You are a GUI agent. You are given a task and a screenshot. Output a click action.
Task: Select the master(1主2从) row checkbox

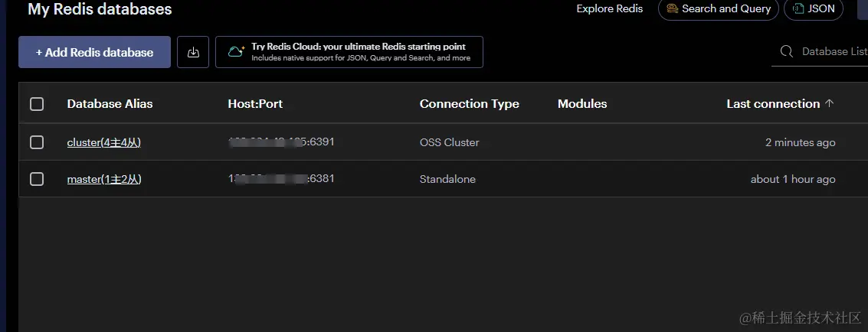(37, 179)
